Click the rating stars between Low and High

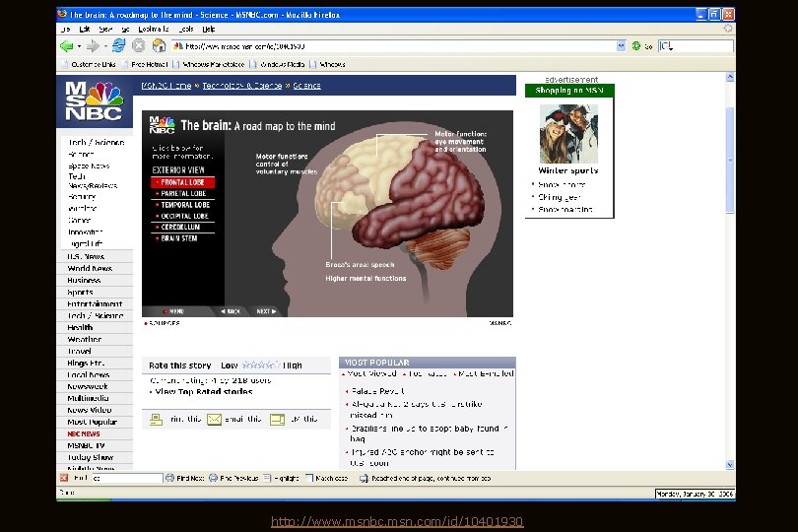[260, 366]
